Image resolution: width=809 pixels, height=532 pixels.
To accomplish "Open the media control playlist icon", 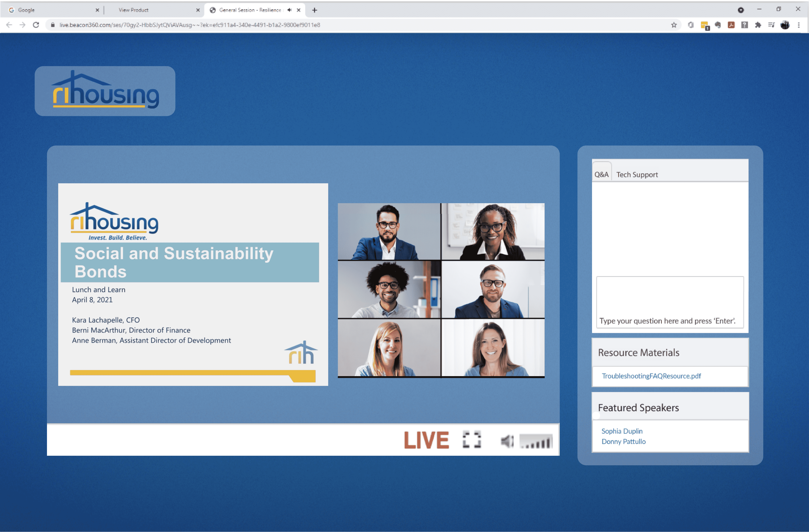I will pyautogui.click(x=771, y=25).
